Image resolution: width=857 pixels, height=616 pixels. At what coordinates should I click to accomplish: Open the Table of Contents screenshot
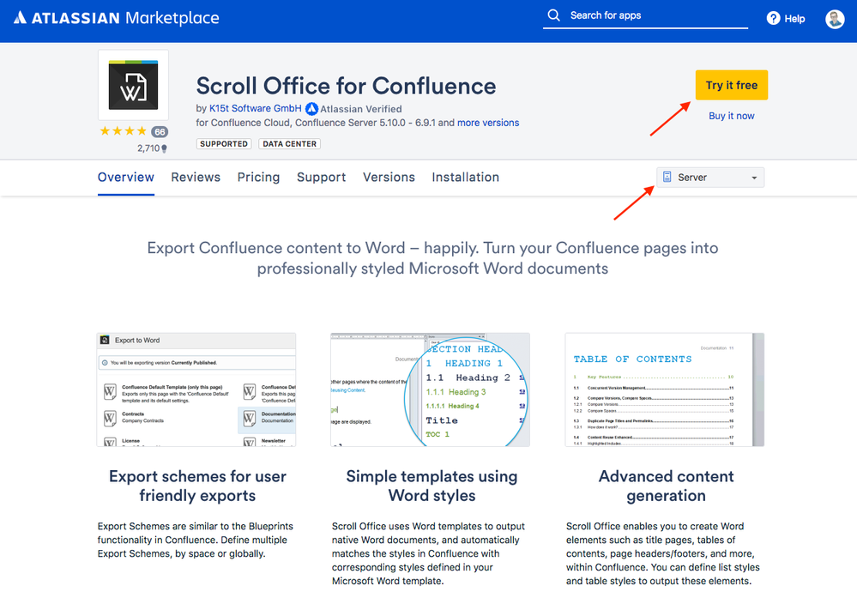coord(665,390)
